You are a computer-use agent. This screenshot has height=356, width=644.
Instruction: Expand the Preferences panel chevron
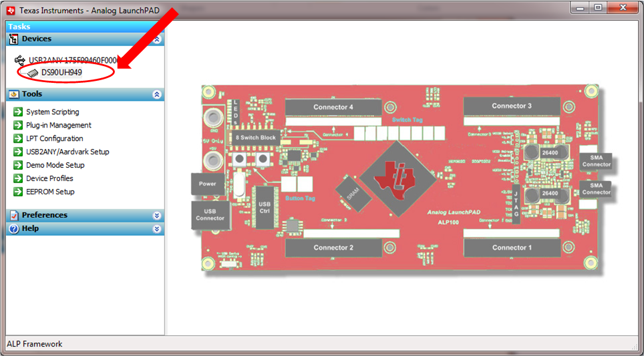coord(157,215)
